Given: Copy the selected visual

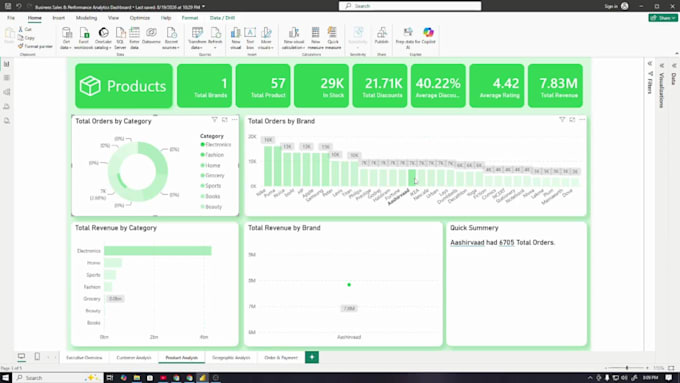Looking at the screenshot, I should [x=25, y=38].
